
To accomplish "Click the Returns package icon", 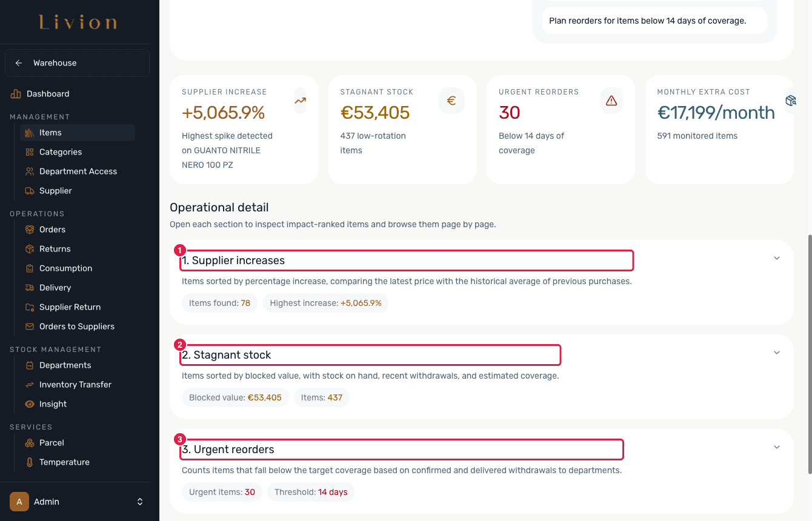I will click(30, 249).
